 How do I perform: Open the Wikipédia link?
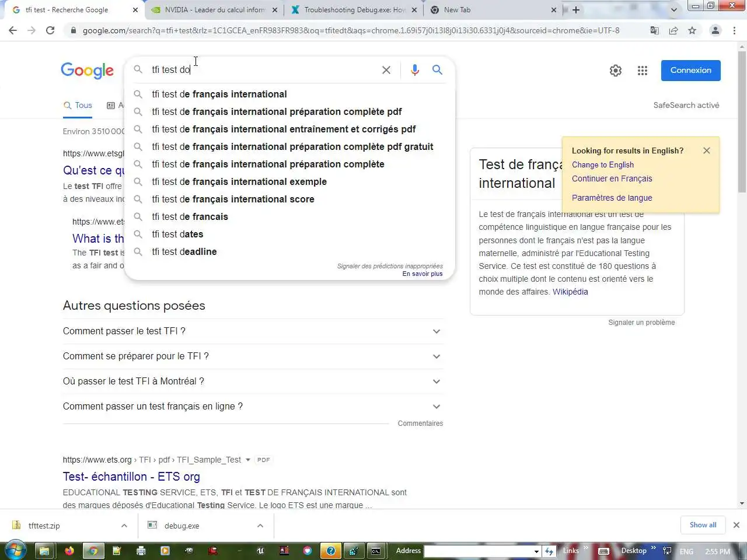(570, 292)
